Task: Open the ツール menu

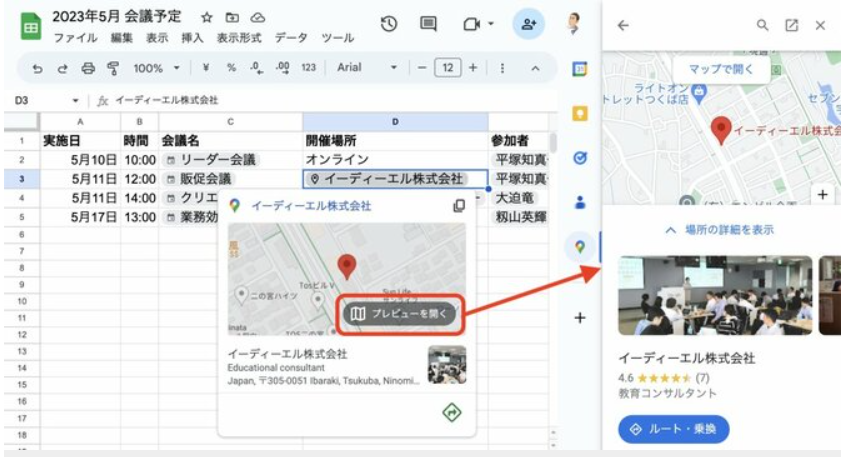Action: pyautogui.click(x=337, y=38)
